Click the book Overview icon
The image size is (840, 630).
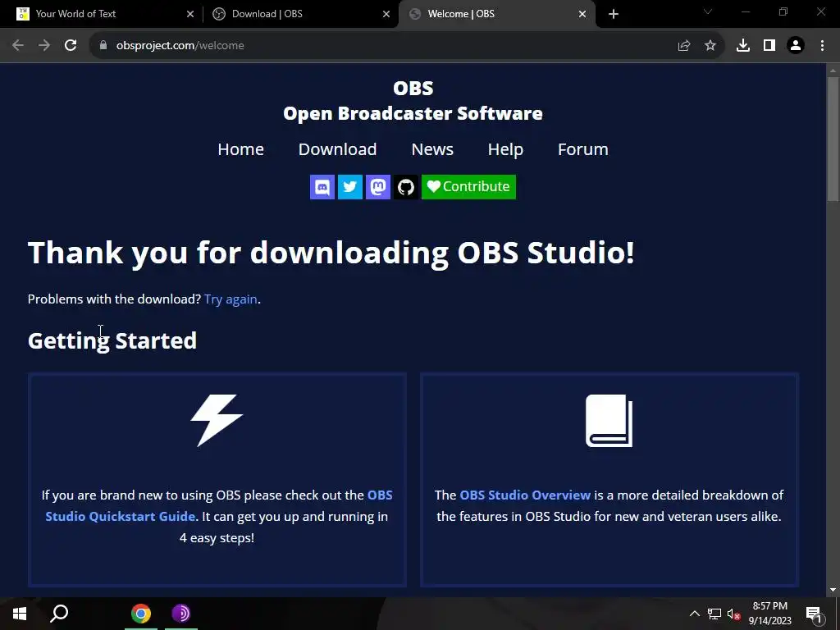tap(609, 421)
